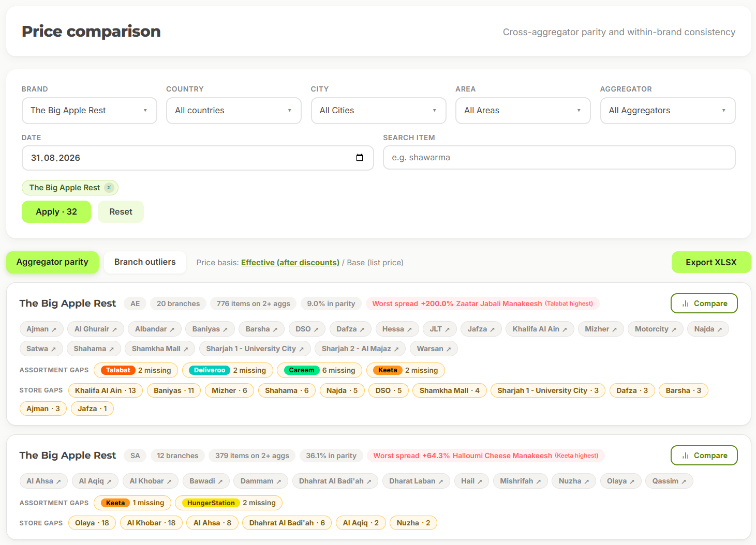Click the arrow icon on the Al Khobar branch chip

click(169, 481)
